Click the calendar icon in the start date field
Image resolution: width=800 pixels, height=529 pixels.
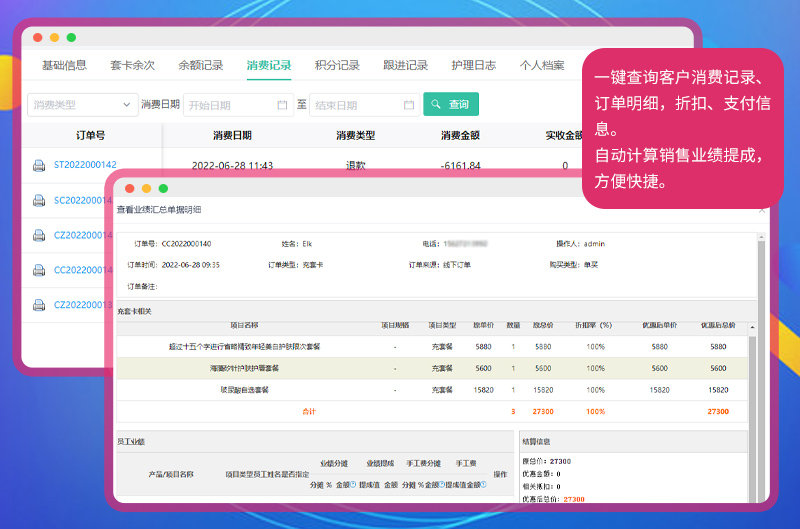pyautogui.click(x=285, y=105)
